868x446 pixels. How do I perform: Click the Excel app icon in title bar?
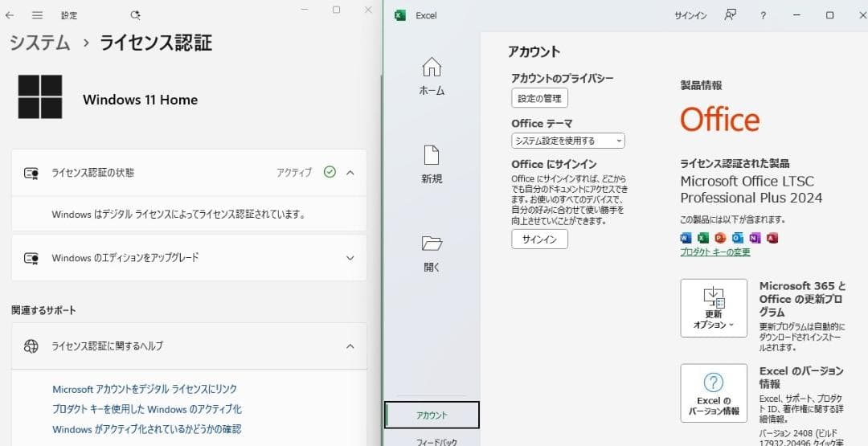pos(399,15)
